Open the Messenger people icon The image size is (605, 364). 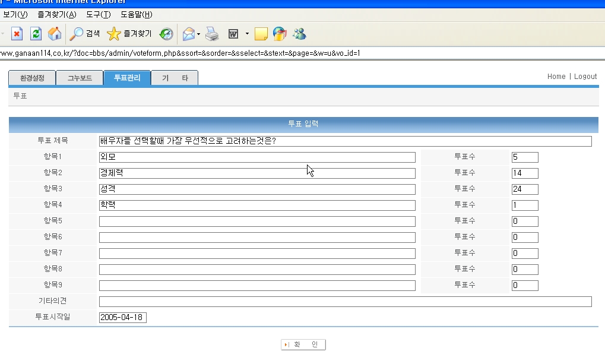coord(299,34)
